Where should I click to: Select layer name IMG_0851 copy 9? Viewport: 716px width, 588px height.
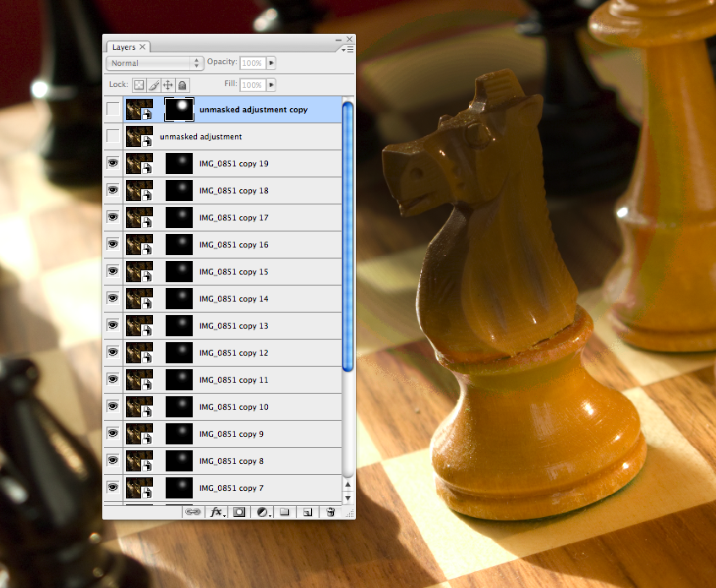(232, 433)
